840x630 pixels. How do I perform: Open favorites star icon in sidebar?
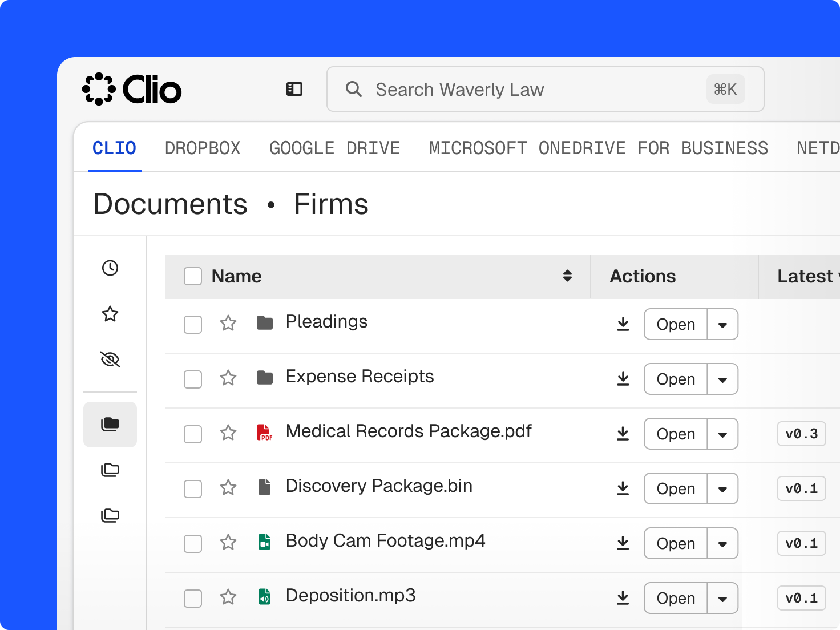click(110, 313)
